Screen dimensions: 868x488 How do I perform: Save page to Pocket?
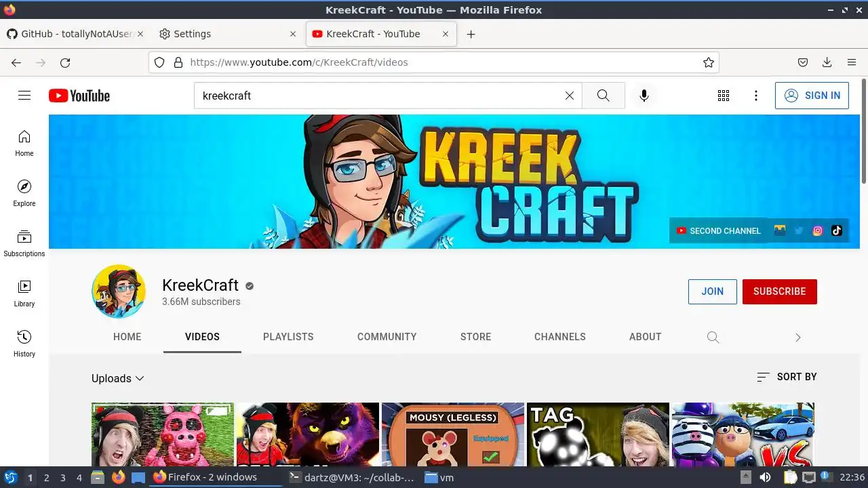point(803,62)
